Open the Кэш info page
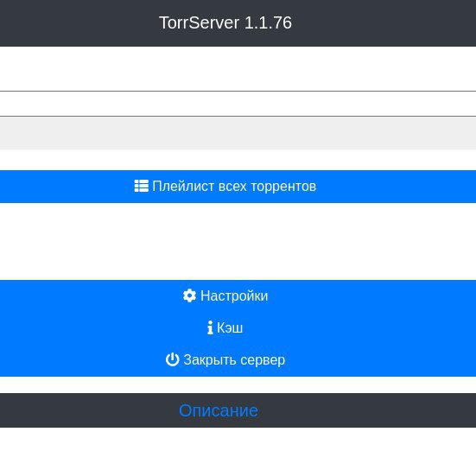The image size is (476, 470). (x=238, y=328)
